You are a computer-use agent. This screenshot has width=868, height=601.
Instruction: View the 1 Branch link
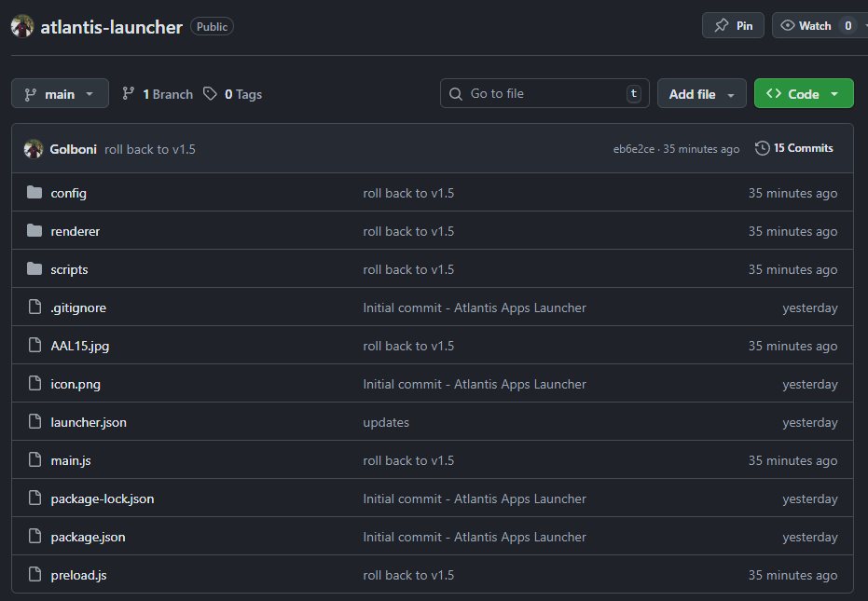(x=158, y=94)
